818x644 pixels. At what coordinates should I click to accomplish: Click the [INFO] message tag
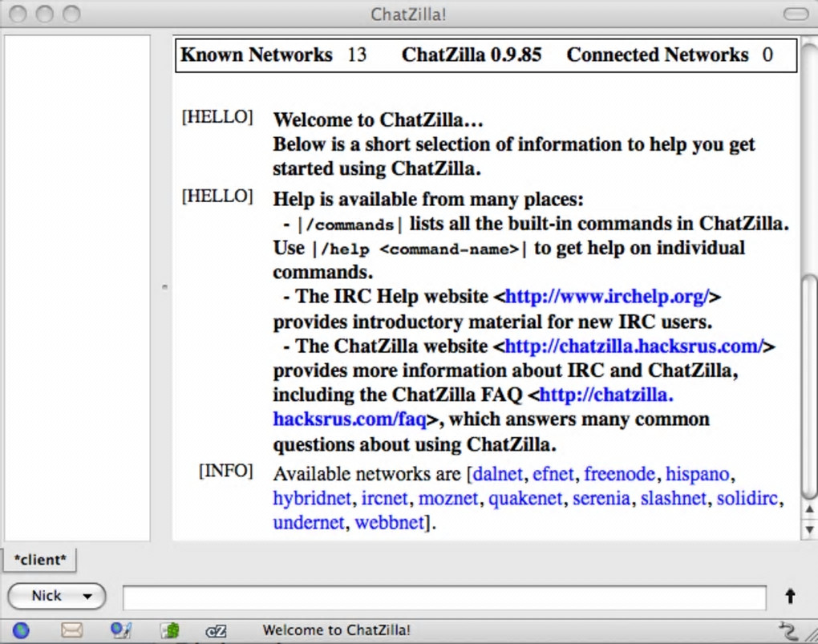(226, 471)
